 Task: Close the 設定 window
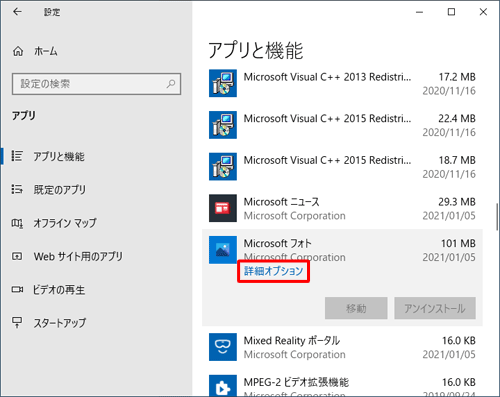tap(483, 12)
